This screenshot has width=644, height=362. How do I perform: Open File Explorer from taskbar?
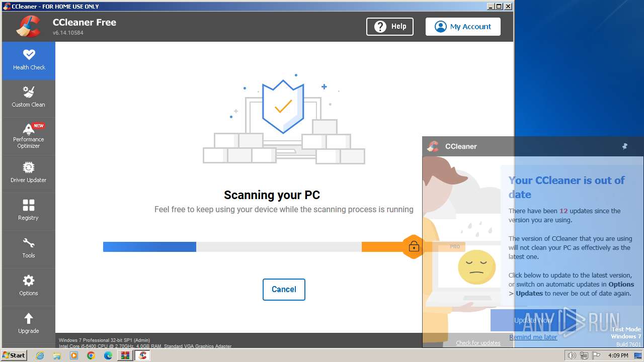pyautogui.click(x=57, y=355)
